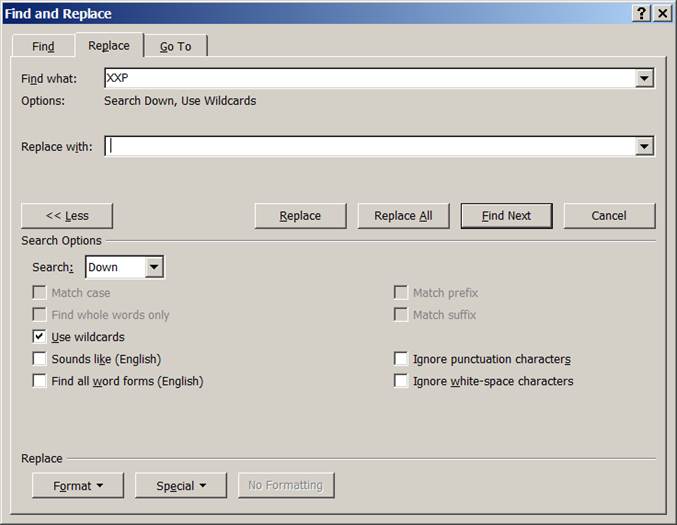This screenshot has height=525, width=677.
Task: Click Find Next button
Action: coord(506,216)
